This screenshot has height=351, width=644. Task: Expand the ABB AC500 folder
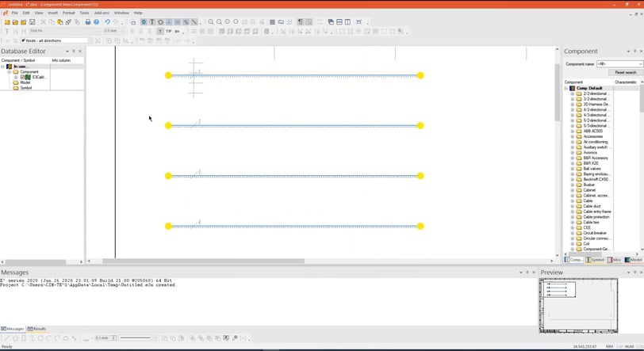[x=572, y=132]
